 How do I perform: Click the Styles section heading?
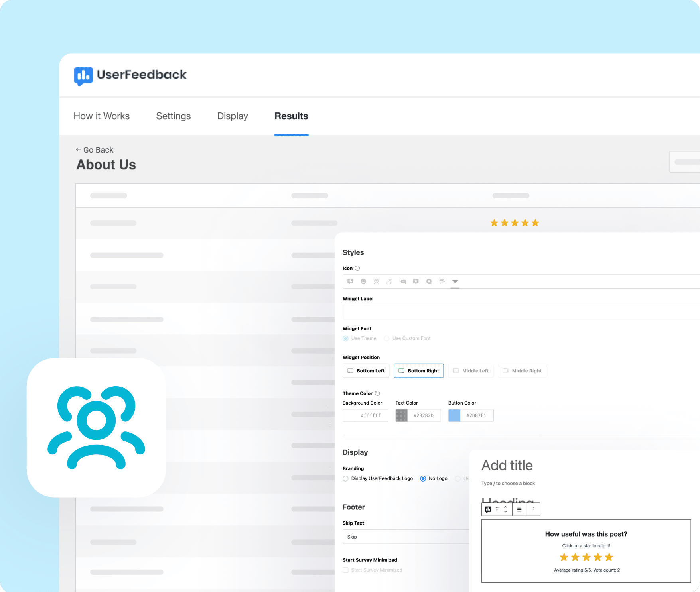pyautogui.click(x=353, y=252)
